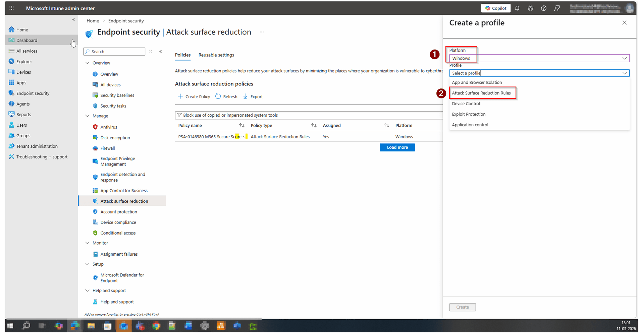Choose Exploit Protection profile option

point(469,114)
